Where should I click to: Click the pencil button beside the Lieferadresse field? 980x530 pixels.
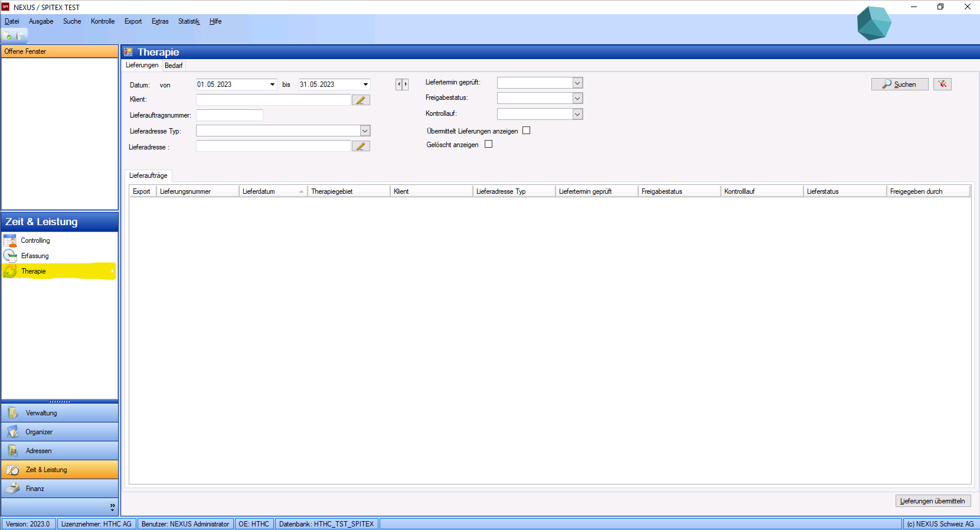pos(361,146)
